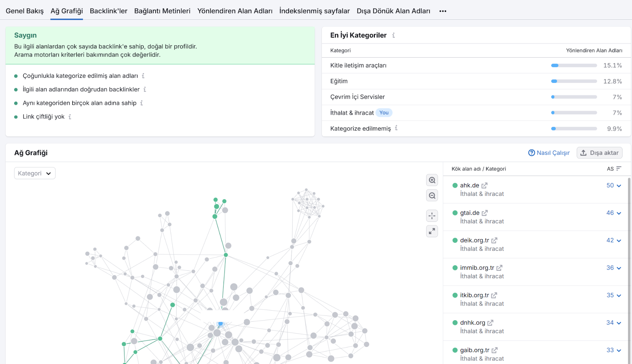Click the gtai.de domain name
The image size is (632, 364).
(470, 213)
